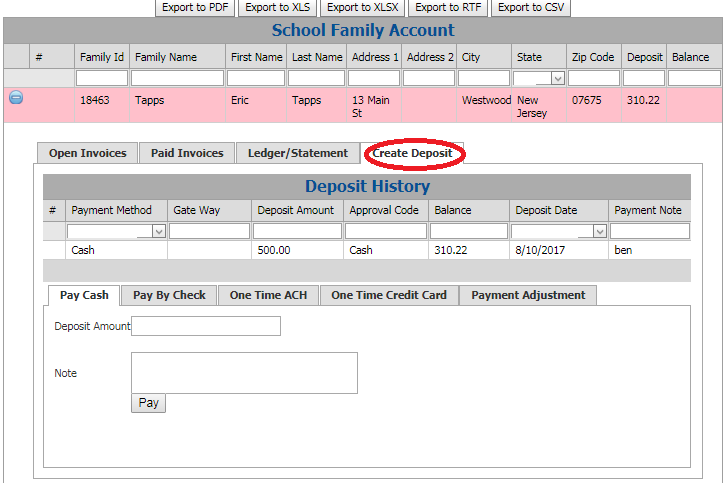
Task: Choose Export to RTF
Action: [448, 7]
